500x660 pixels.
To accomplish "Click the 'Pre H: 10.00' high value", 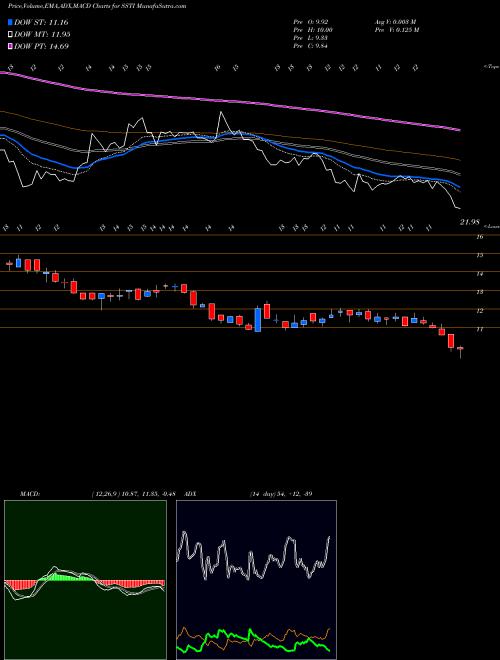I will point(313,30).
